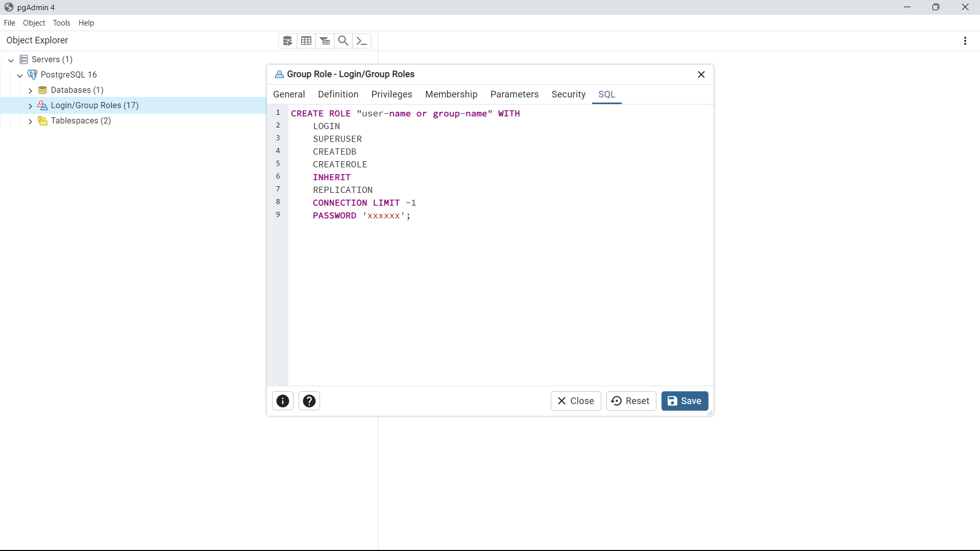Image resolution: width=980 pixels, height=551 pixels.
Task: Expand the Login/Group Roles node
Action: click(30, 106)
